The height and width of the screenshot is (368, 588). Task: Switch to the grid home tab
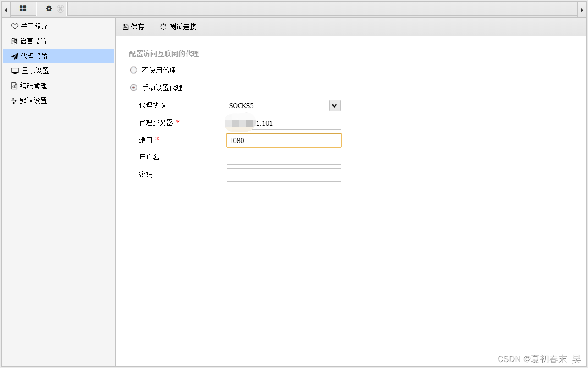[x=23, y=9]
